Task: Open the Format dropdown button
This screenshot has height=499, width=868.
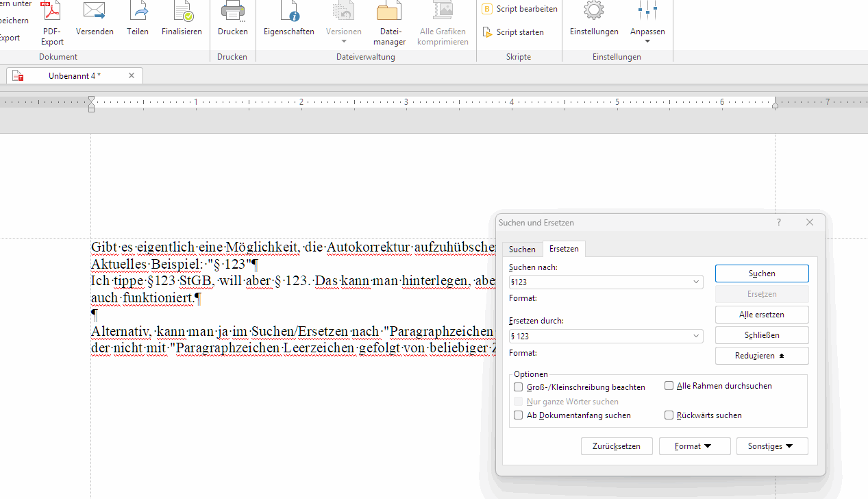Action: click(695, 446)
